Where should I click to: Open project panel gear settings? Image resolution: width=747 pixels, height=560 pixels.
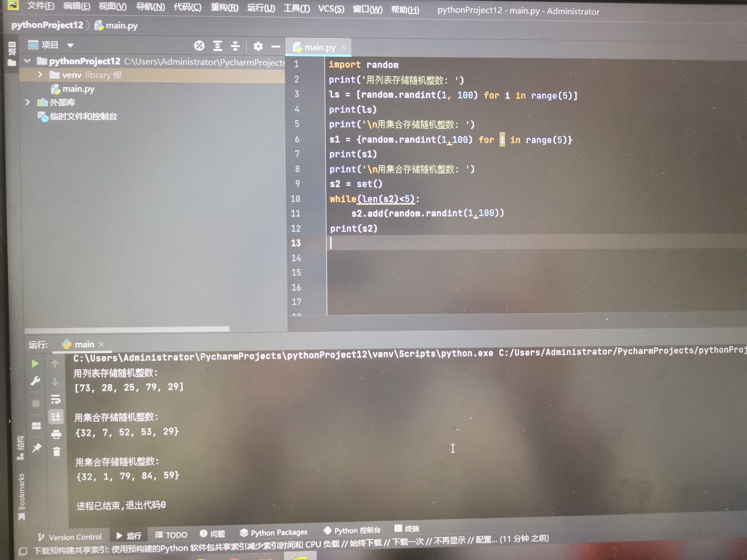point(258,47)
